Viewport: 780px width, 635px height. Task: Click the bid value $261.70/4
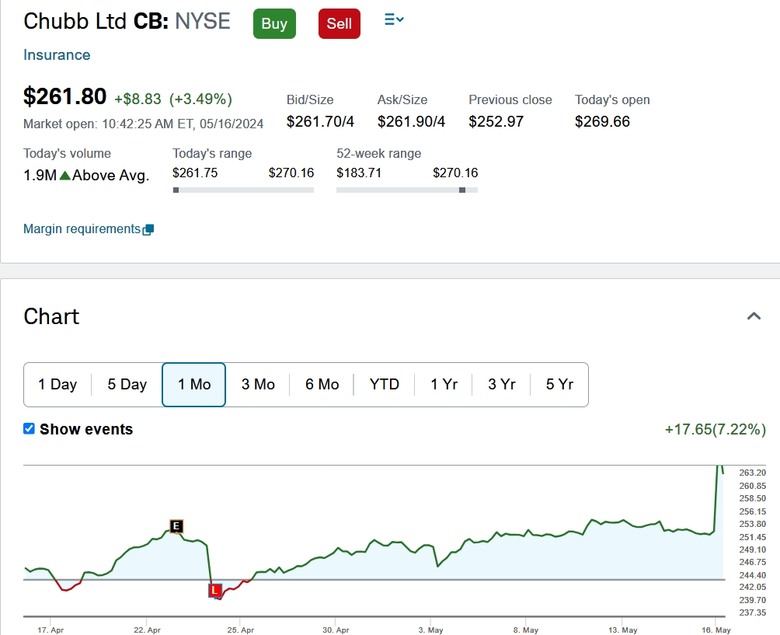click(x=320, y=121)
